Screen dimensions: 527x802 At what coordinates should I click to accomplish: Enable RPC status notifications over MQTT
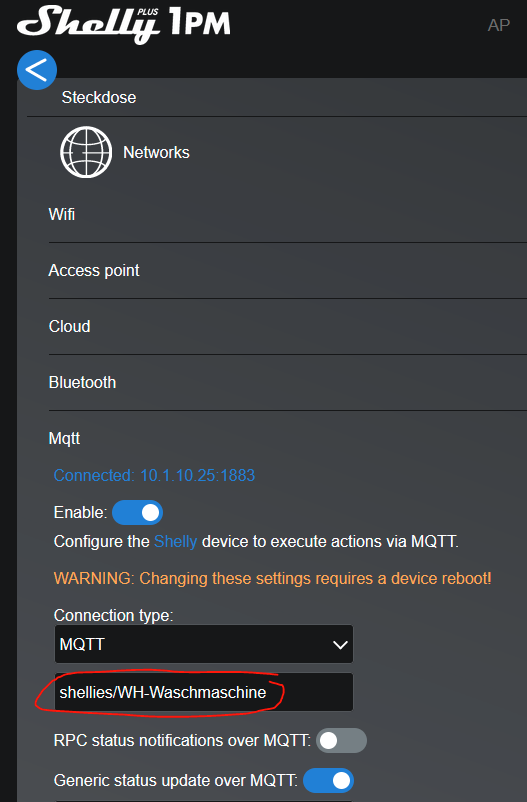tap(341, 741)
